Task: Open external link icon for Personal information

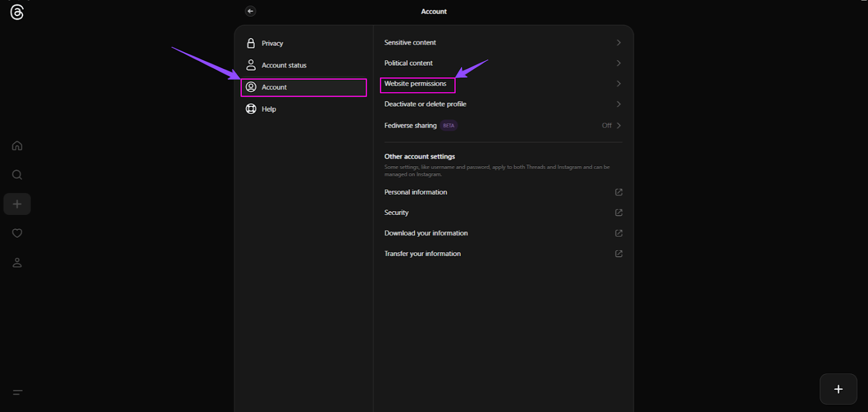Action: [618, 192]
